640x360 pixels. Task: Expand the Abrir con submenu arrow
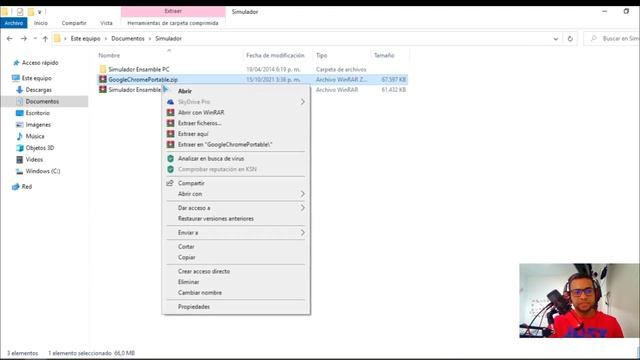(x=302, y=194)
